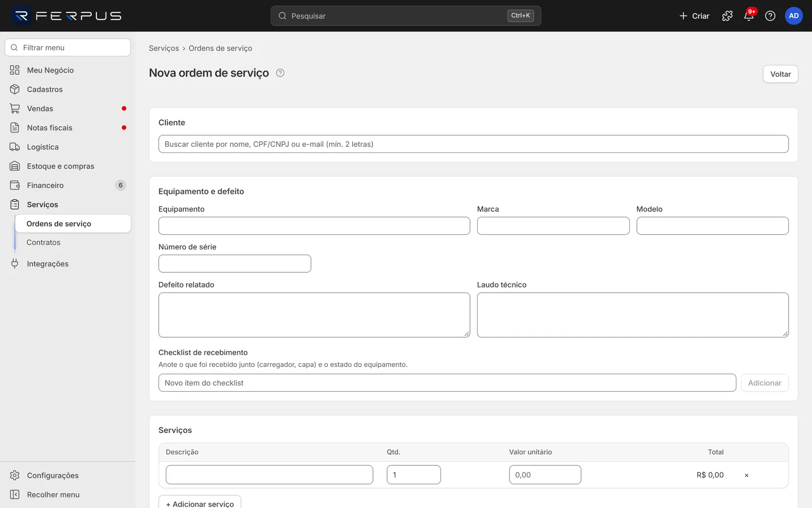Click the Defeito relatado text area
The image size is (812, 508).
314,315
